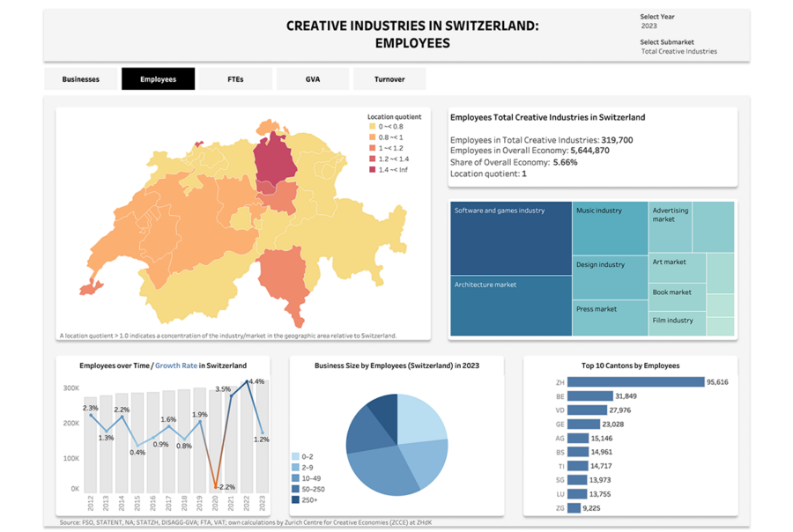The image size is (793, 532).
Task: Click the 2020 orange growth rate data point
Action: [216, 486]
